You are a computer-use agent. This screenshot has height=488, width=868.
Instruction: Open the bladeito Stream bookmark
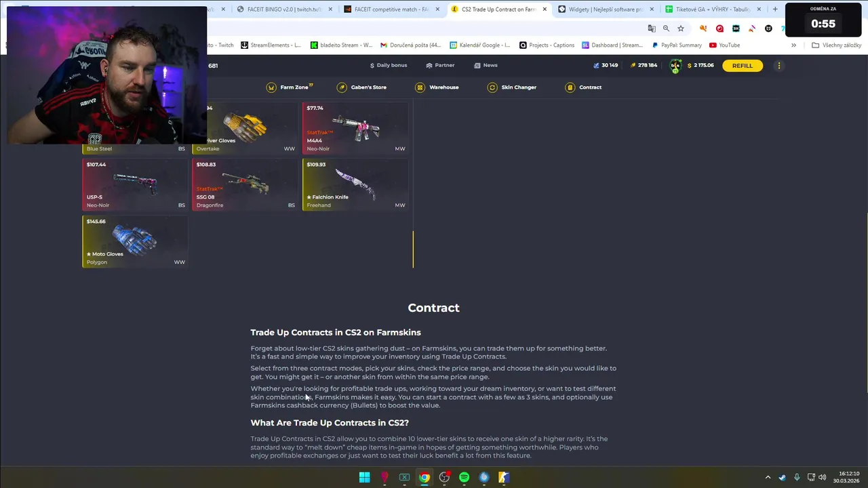pyautogui.click(x=342, y=45)
